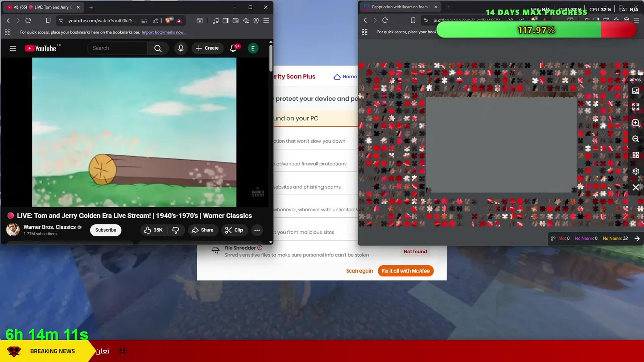Open YouTube notifications bell
This screenshot has width=644, height=362.
pos(233,48)
